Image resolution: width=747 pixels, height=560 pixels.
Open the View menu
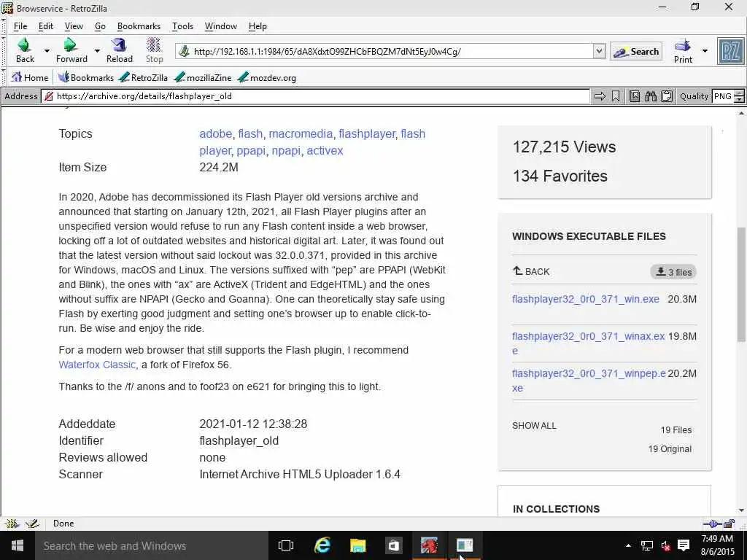74,26
